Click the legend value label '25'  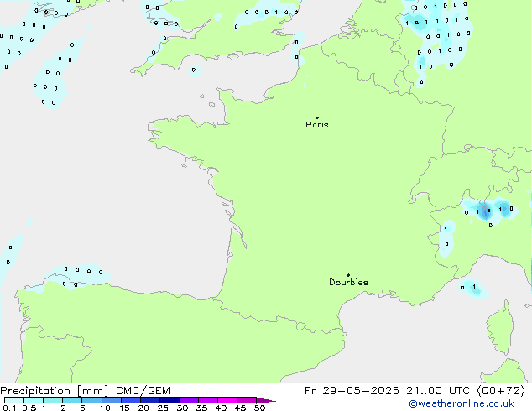point(163,408)
